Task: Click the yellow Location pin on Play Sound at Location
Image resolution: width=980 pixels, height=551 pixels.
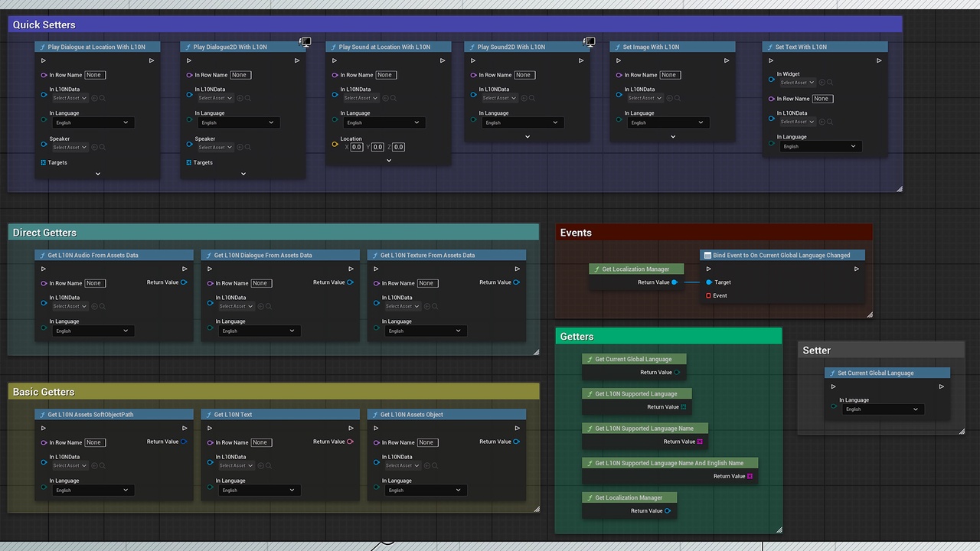Action: (x=335, y=143)
